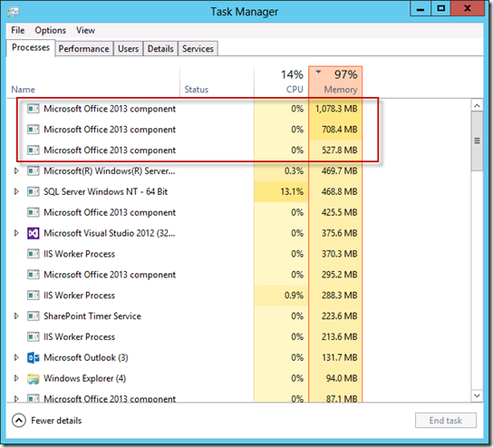Expand the Microsoft(R) Windows(R) Server group

tap(16, 171)
